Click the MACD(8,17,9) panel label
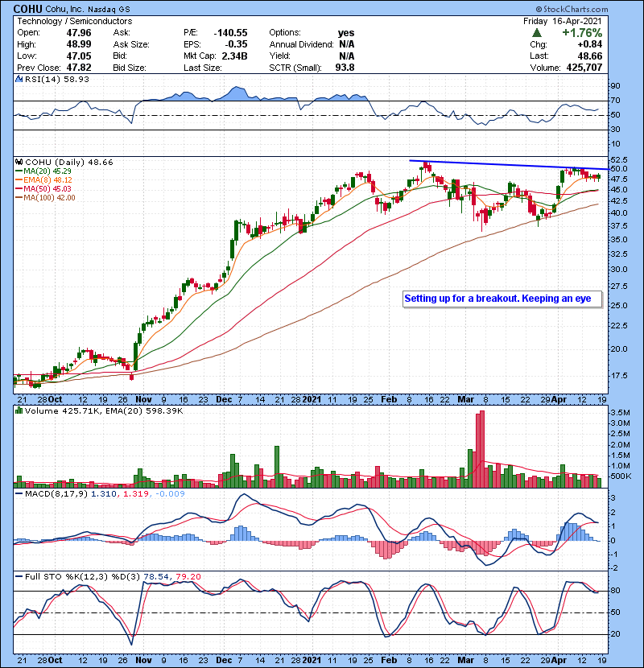The height and width of the screenshot is (668, 644). [56, 494]
